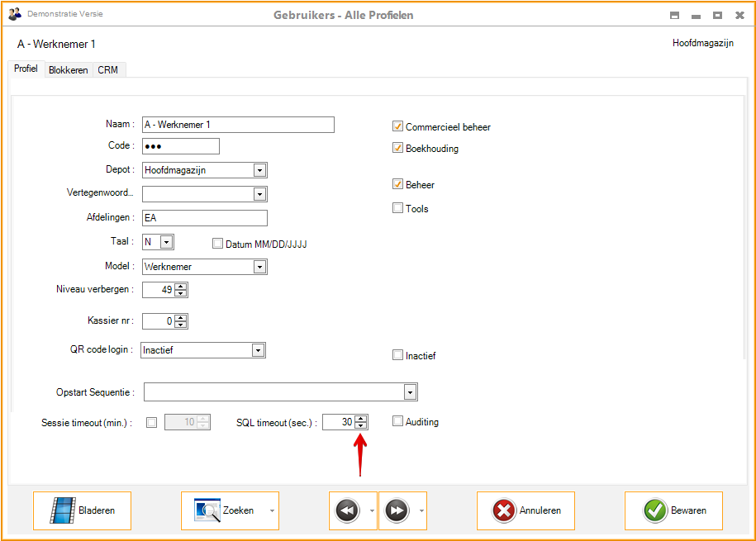This screenshot has width=756, height=541.
Task: Toggle the Inactief checkbox
Action: tap(397, 355)
